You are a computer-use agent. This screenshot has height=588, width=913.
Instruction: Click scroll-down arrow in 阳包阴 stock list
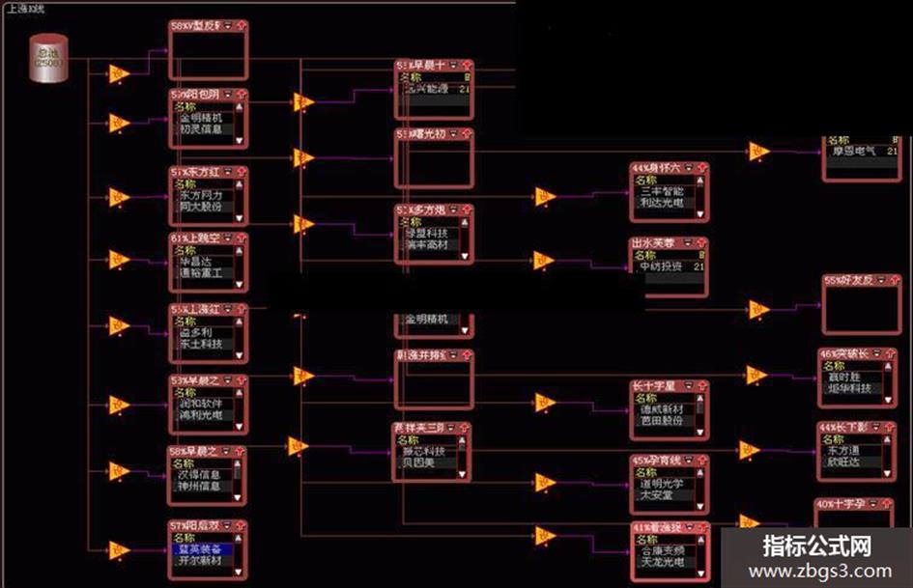[x=239, y=140]
